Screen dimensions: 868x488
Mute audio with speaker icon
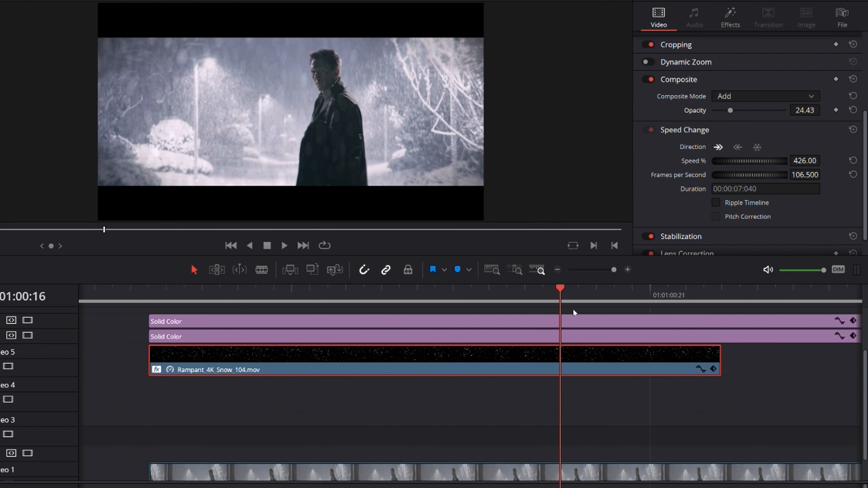[768, 270]
